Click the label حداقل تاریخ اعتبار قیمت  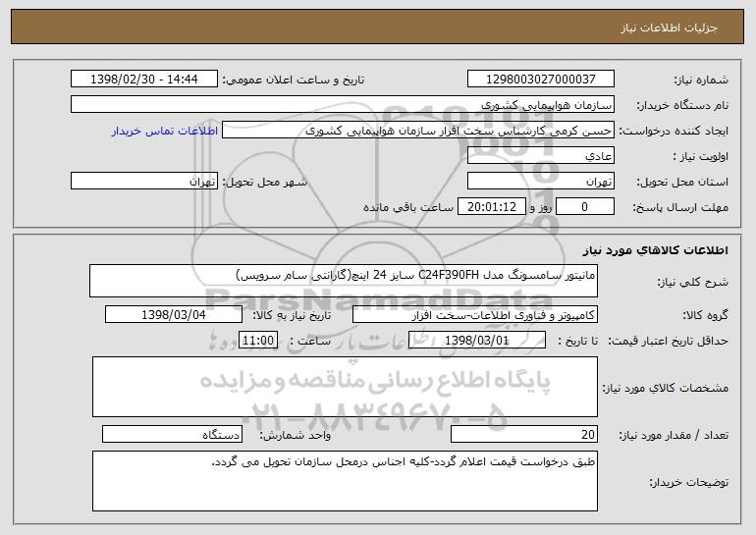point(668,341)
